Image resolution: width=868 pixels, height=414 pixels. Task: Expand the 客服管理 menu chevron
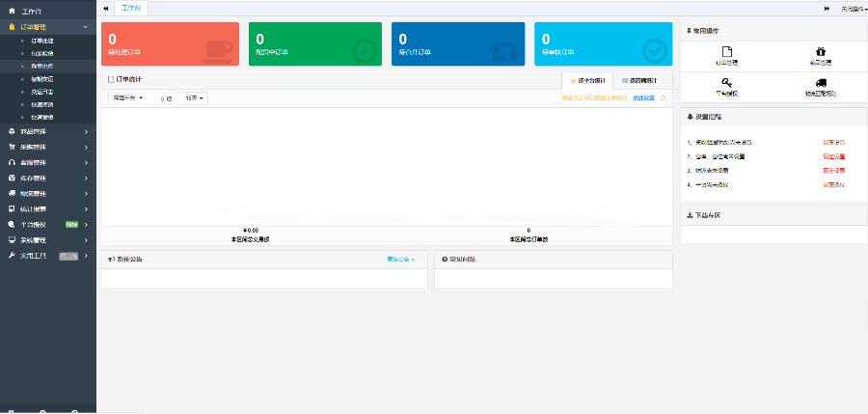pyautogui.click(x=86, y=163)
